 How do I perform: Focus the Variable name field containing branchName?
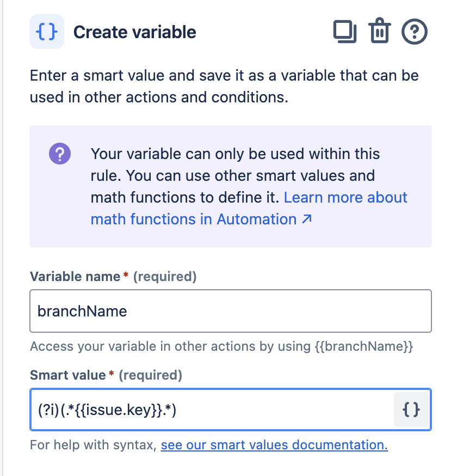tap(231, 311)
